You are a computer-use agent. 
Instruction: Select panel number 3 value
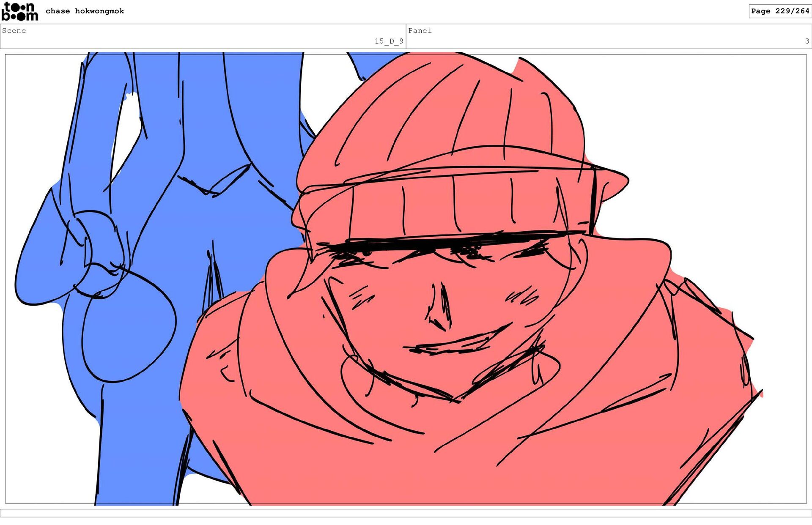pos(807,41)
